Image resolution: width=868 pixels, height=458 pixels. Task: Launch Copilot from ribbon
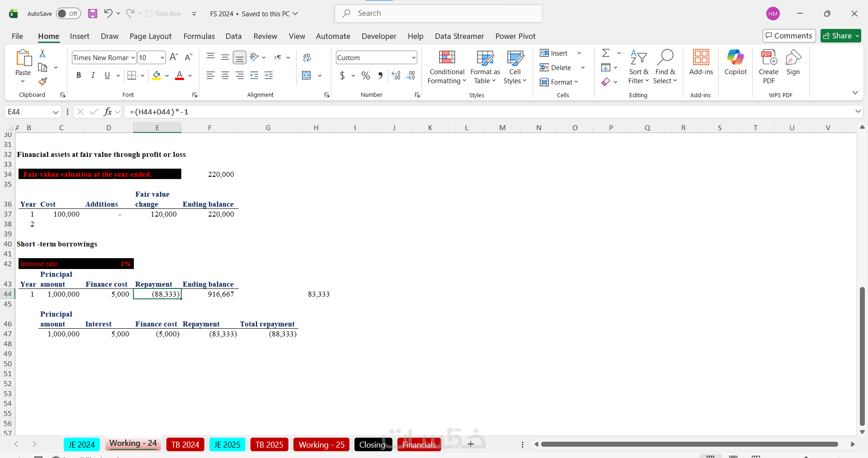pyautogui.click(x=736, y=63)
